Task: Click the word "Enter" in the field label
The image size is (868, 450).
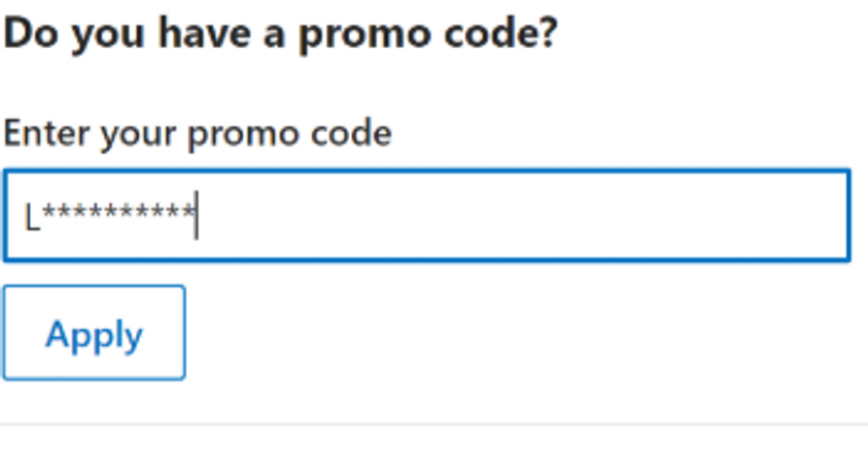Action: point(50,133)
